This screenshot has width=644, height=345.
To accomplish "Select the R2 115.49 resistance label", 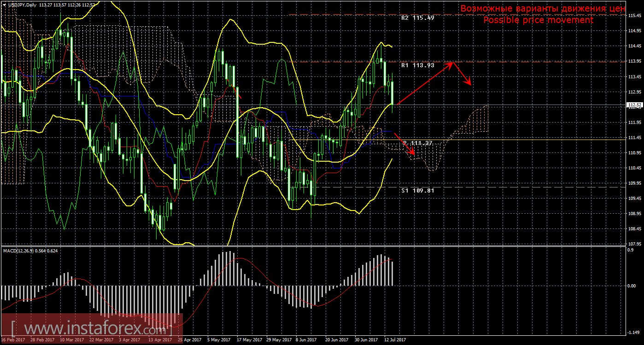I will point(418,18).
